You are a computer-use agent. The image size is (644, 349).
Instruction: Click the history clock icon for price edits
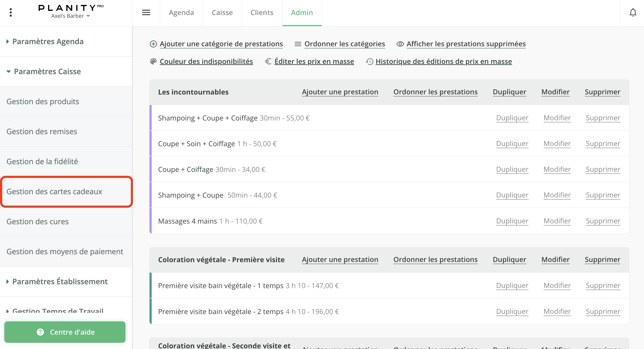[369, 62]
